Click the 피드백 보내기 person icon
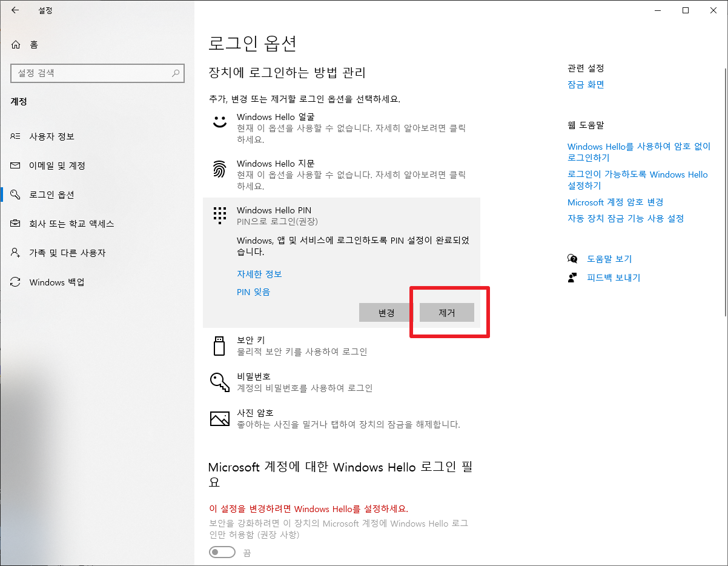 (x=572, y=278)
